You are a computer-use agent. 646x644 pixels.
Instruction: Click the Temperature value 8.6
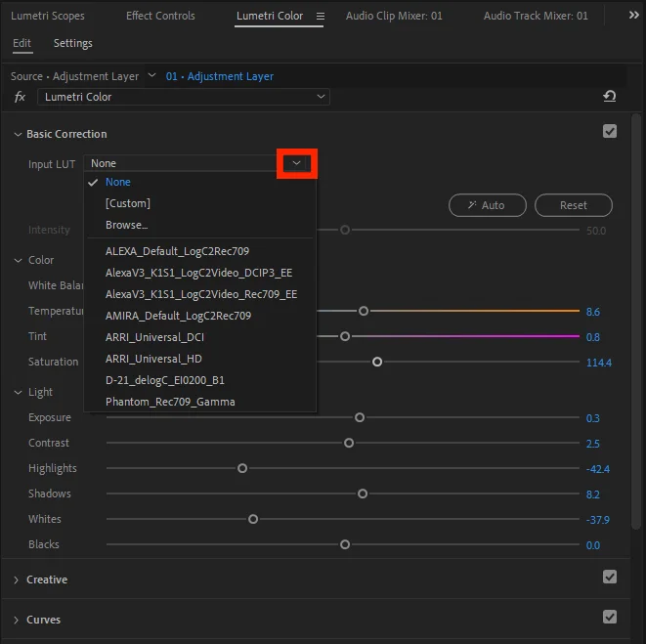593,312
